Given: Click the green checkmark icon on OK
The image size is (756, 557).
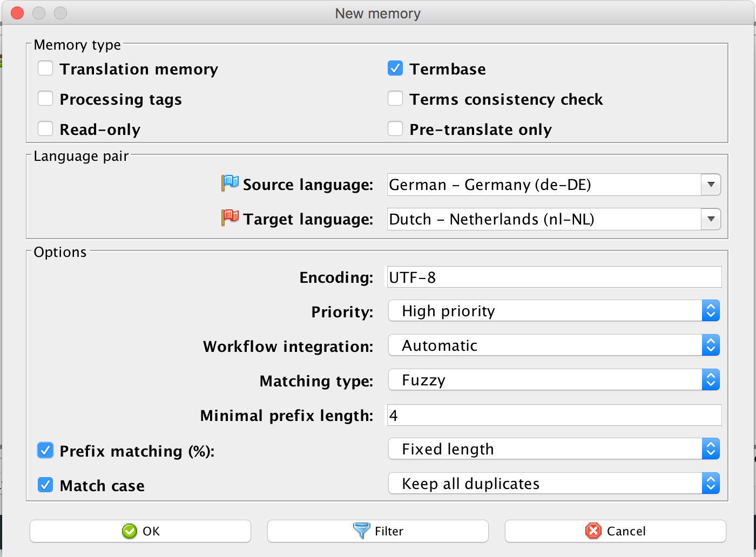Looking at the screenshot, I should click(x=130, y=531).
